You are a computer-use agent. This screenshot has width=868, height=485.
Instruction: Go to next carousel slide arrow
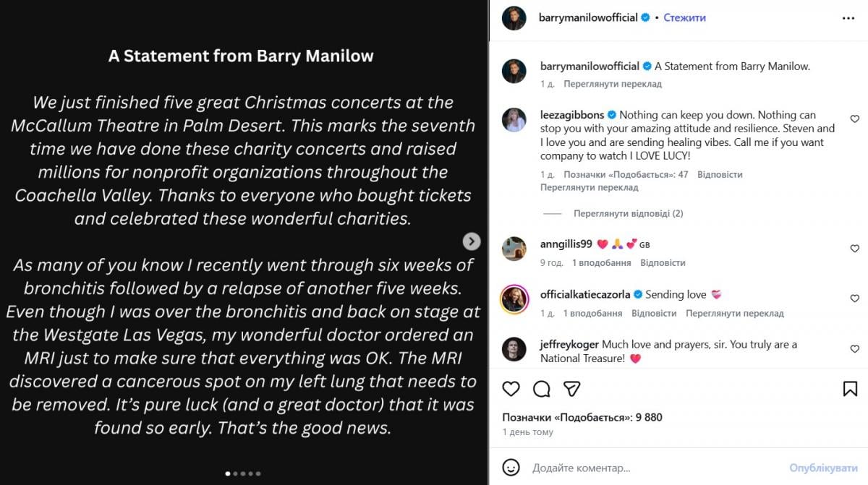coord(472,241)
